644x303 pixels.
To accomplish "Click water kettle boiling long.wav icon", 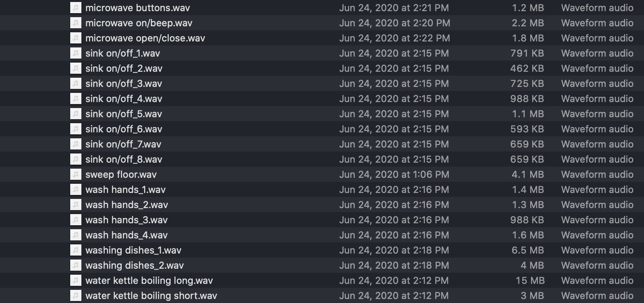I will click(x=75, y=281).
